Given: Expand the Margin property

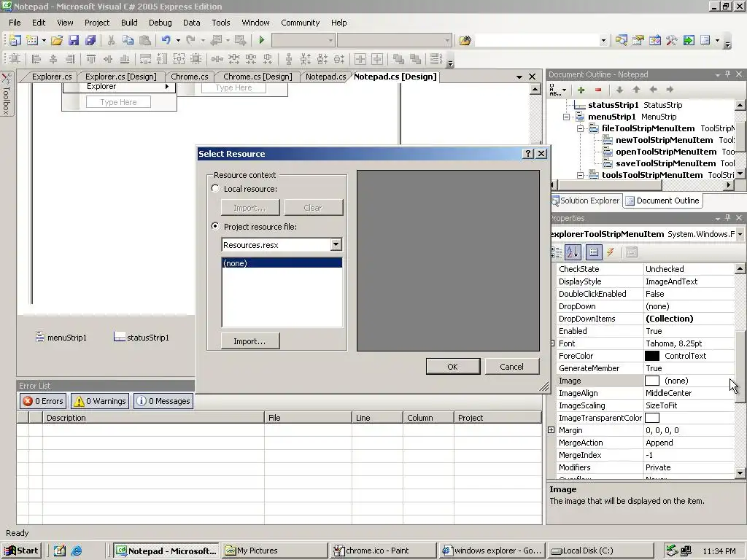Looking at the screenshot, I should 551,430.
